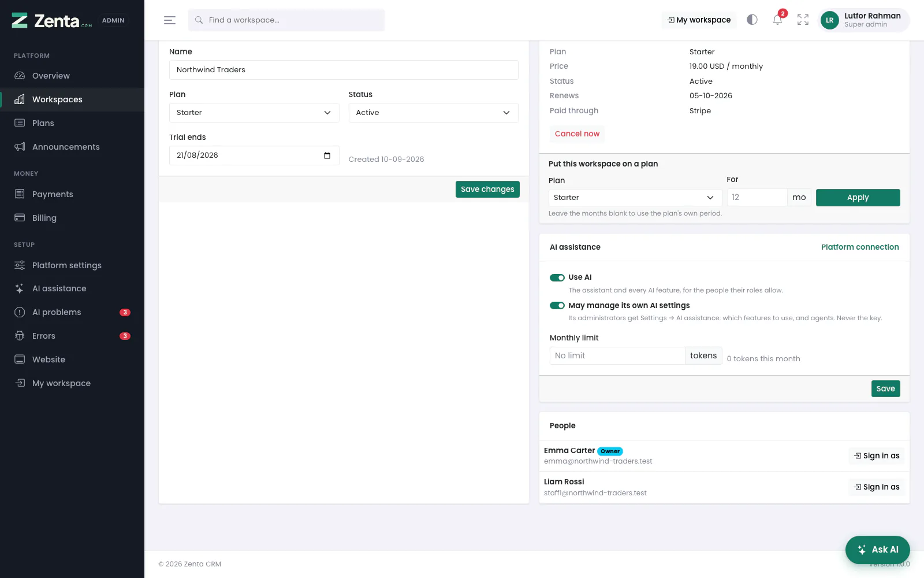
Task: Click the 19.00 USD / monthly price value
Action: click(x=726, y=66)
